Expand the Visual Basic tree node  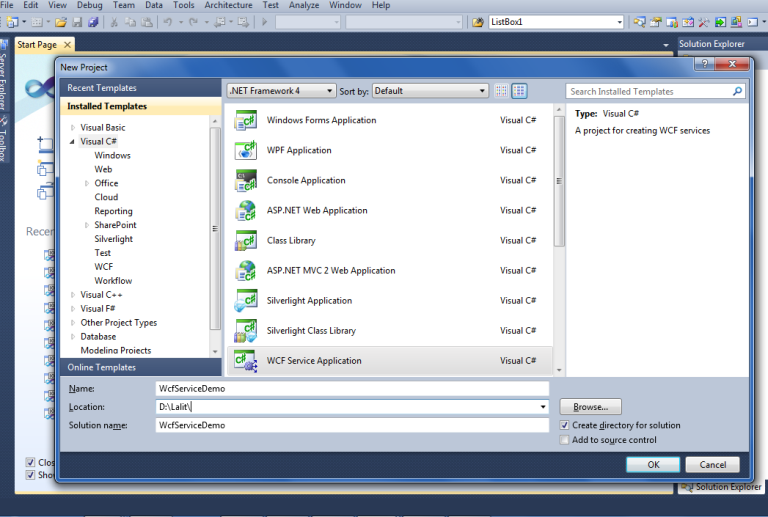point(72,128)
